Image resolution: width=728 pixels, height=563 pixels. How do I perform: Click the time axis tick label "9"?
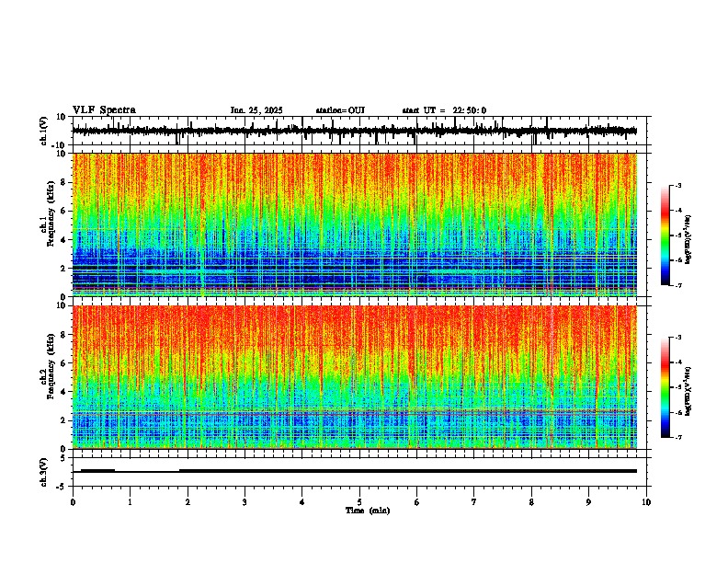(588, 502)
